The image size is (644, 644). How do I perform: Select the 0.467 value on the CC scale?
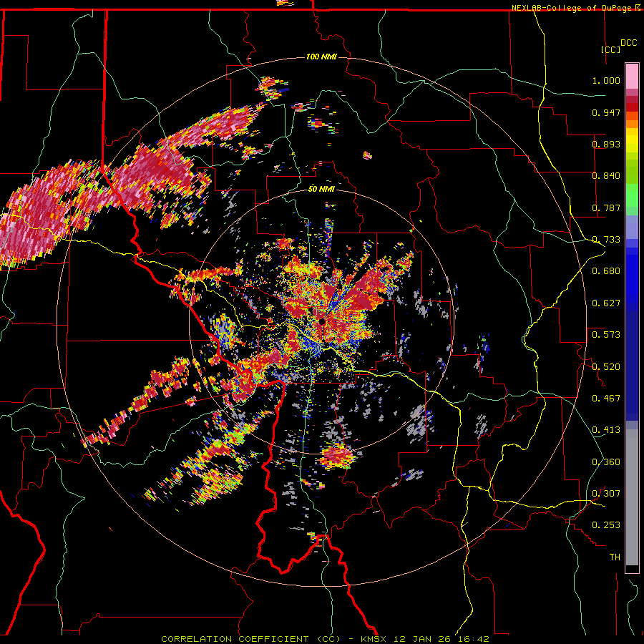(606, 399)
